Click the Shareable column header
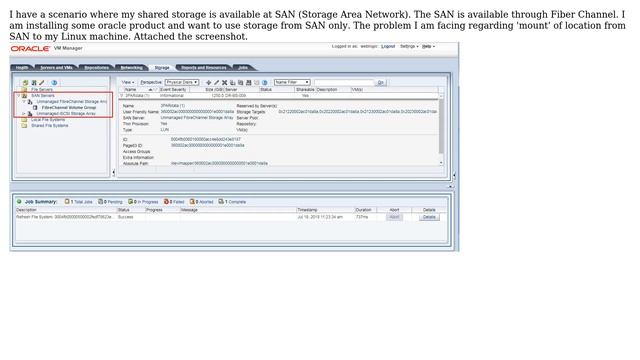The image size is (640, 360). (x=305, y=89)
